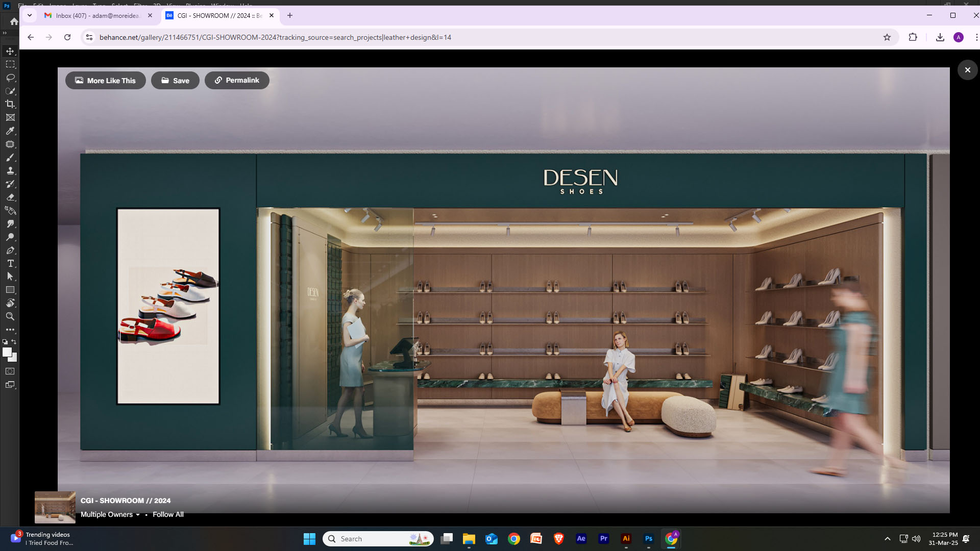Click the Follow All link
980x551 pixels.
coord(168,514)
